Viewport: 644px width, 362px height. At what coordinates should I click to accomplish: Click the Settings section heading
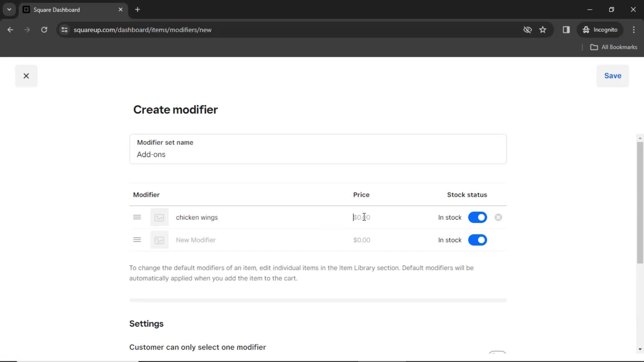click(146, 324)
